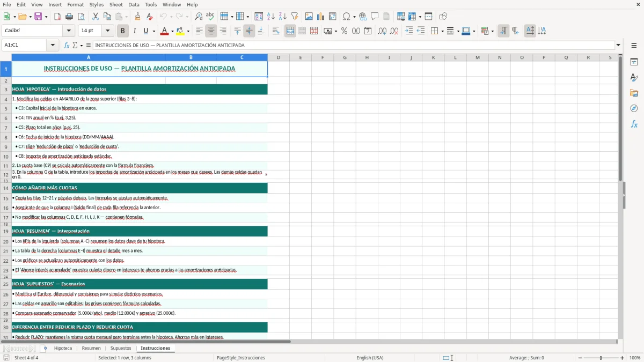Activate Clone Formatting paintbrush
The height and width of the screenshot is (362, 644).
(137, 17)
